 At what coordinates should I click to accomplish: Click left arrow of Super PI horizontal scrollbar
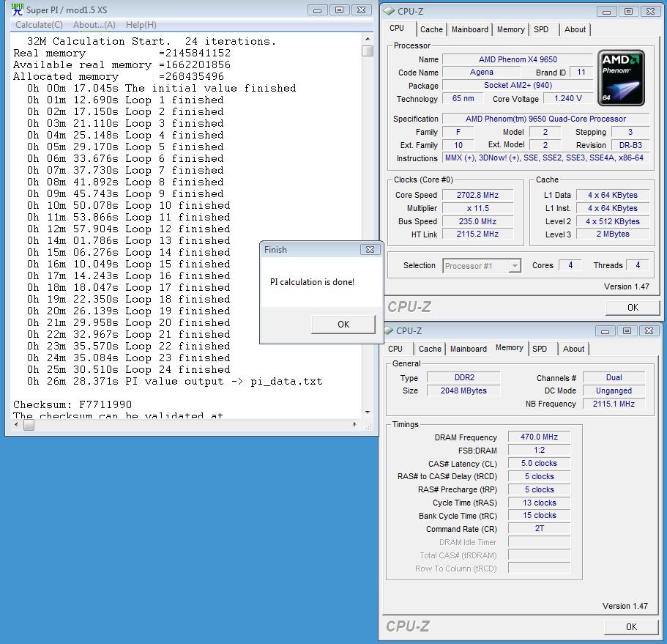click(16, 424)
